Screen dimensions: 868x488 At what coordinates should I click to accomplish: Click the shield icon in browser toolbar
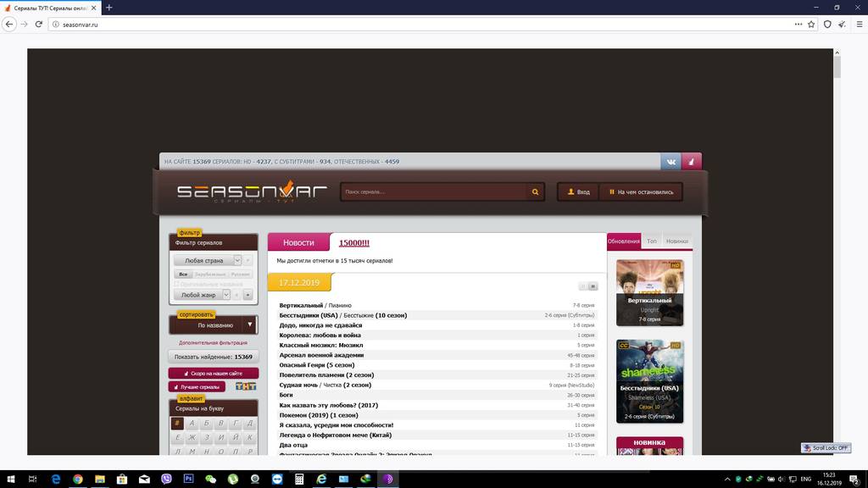pyautogui.click(x=827, y=25)
